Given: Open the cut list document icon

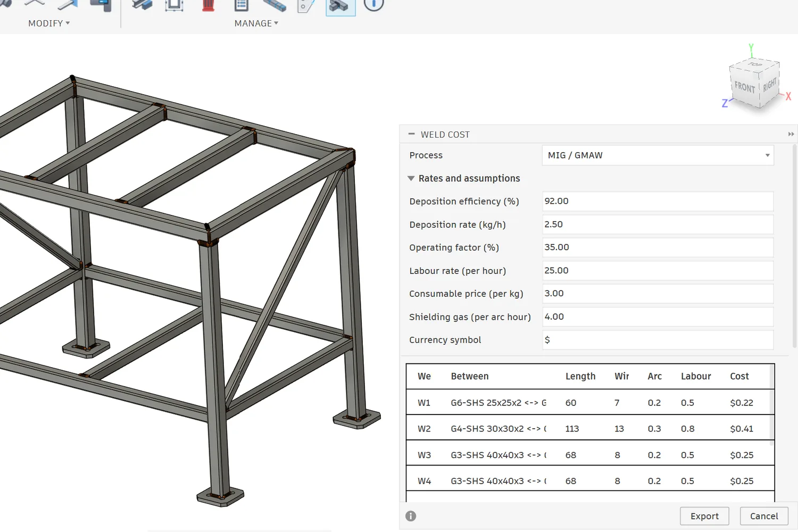Looking at the screenshot, I should [x=242, y=5].
